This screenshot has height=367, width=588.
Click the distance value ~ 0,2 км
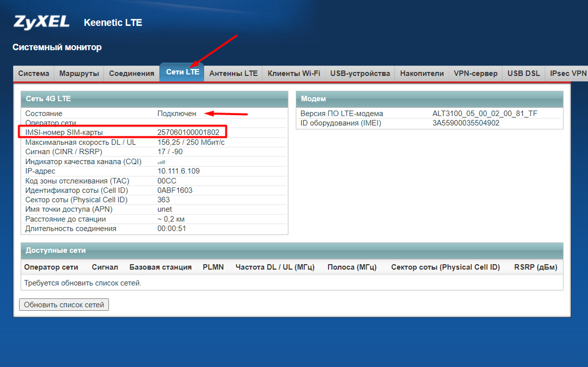[x=171, y=219]
